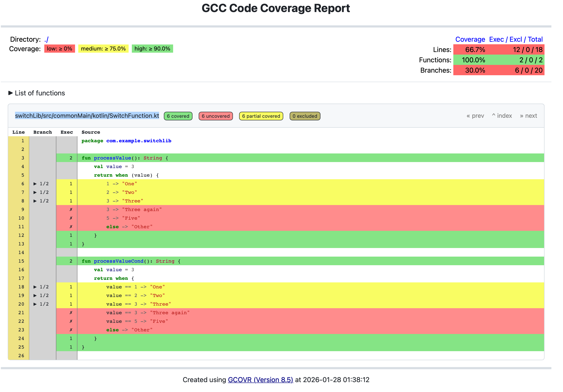Image resolution: width=563 pixels, height=392 pixels.
Task: Toggle the '6 uncovered' filter button
Action: (215, 116)
